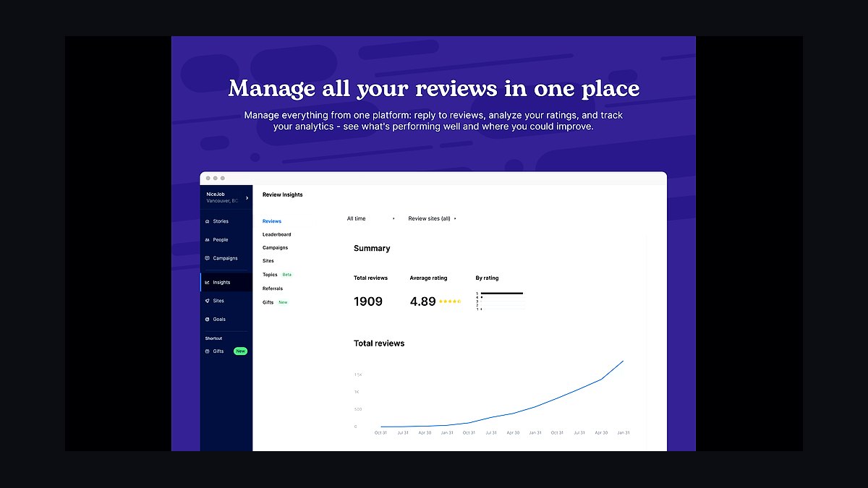Click the Review Insights page title
Viewport: 868px width, 488px height.
click(283, 194)
